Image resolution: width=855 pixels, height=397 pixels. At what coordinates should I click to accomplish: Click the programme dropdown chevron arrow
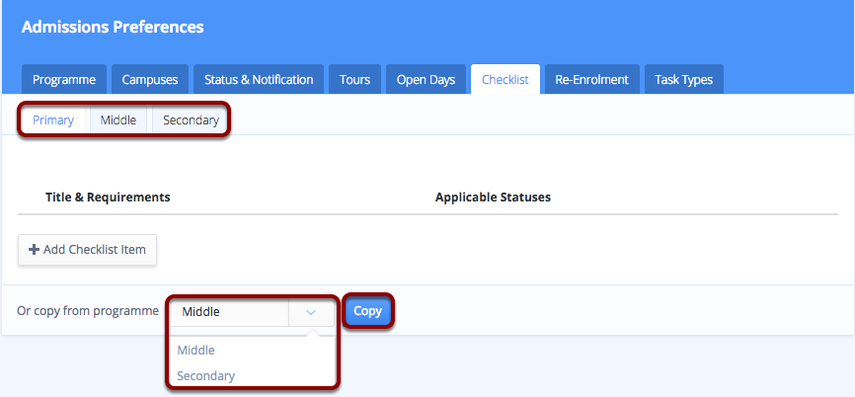tap(311, 312)
